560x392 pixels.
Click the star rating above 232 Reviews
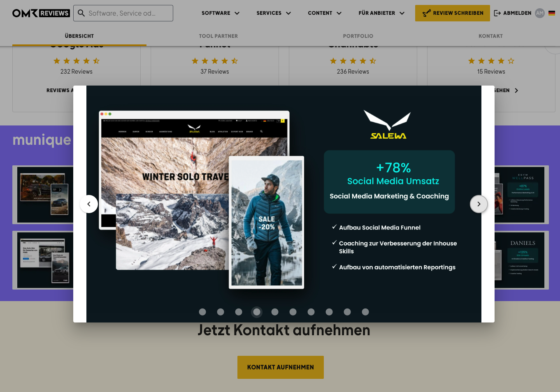tap(77, 61)
